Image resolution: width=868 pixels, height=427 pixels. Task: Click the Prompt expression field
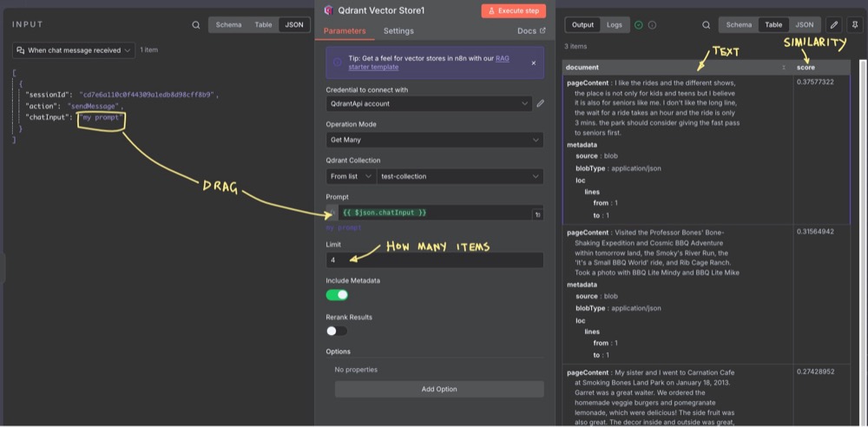435,213
